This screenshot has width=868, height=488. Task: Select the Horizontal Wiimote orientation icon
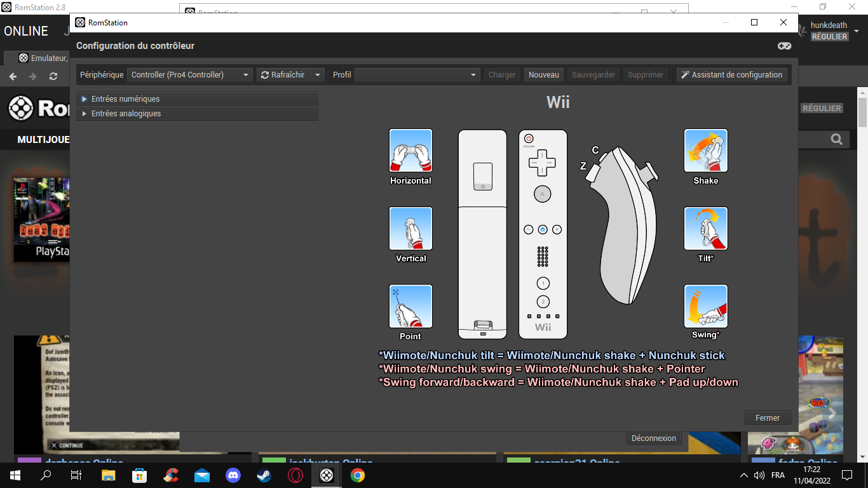(x=410, y=151)
